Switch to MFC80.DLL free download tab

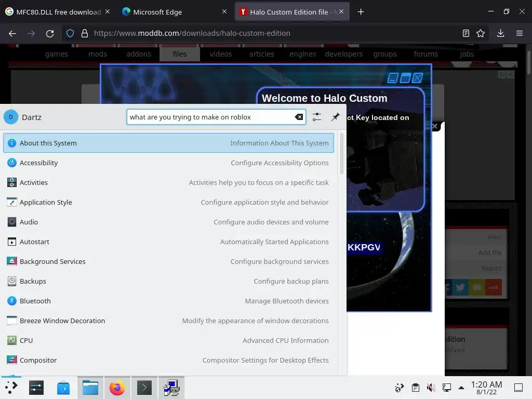point(58,12)
